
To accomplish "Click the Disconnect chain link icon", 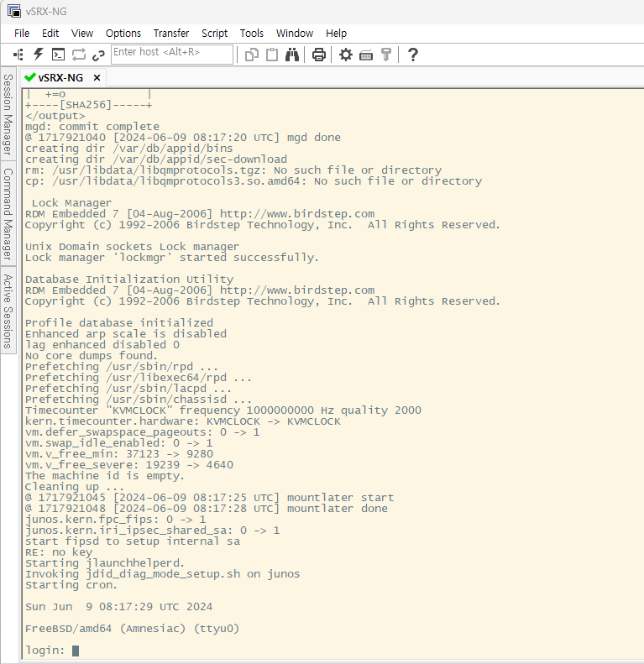I will (98, 55).
